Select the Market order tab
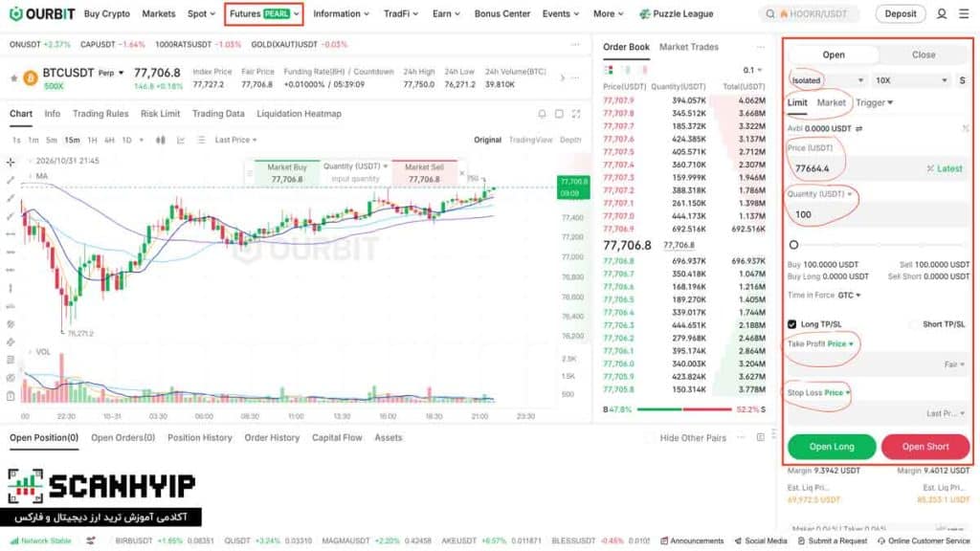The height and width of the screenshot is (551, 980). pyautogui.click(x=832, y=102)
